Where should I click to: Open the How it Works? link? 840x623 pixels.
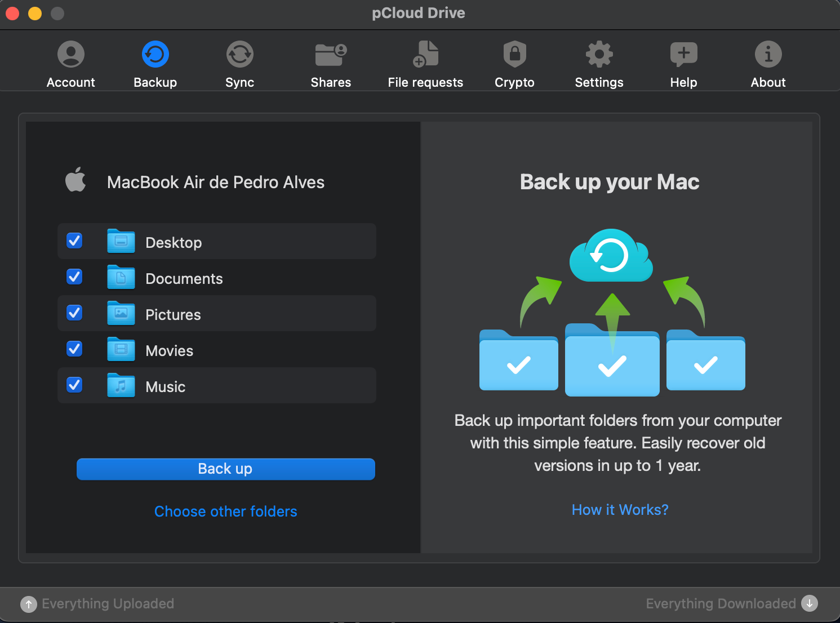point(620,510)
